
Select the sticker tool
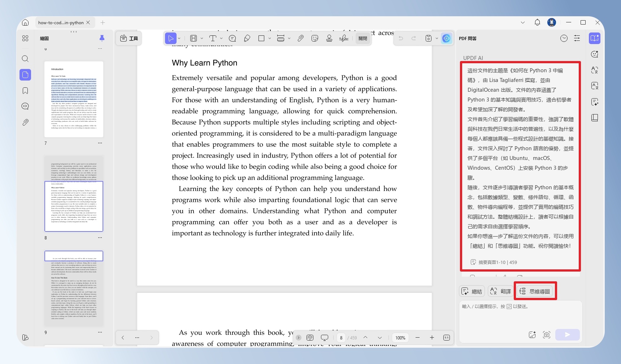point(315,38)
